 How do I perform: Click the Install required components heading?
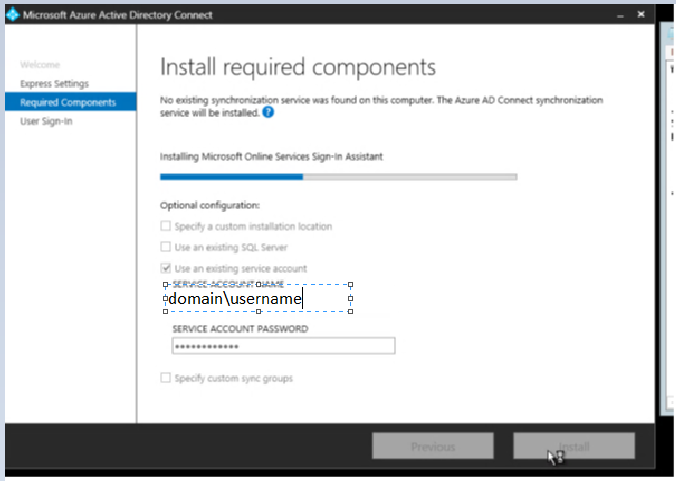tap(298, 67)
